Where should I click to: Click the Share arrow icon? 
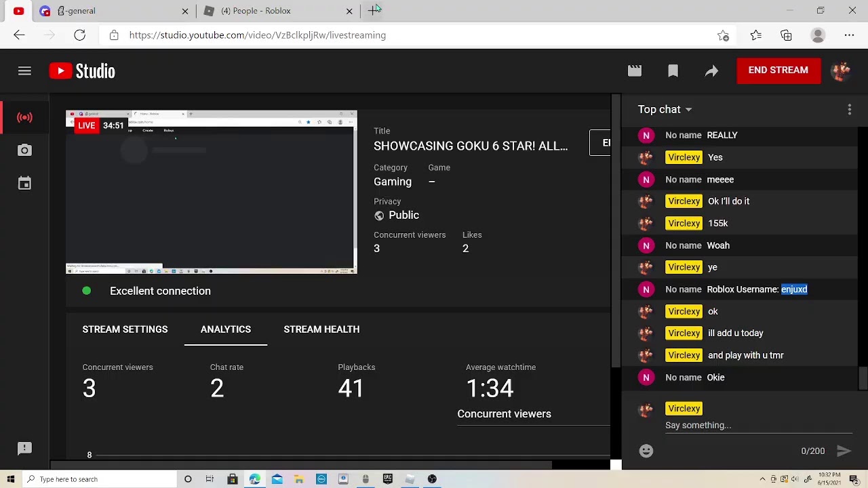[711, 70]
